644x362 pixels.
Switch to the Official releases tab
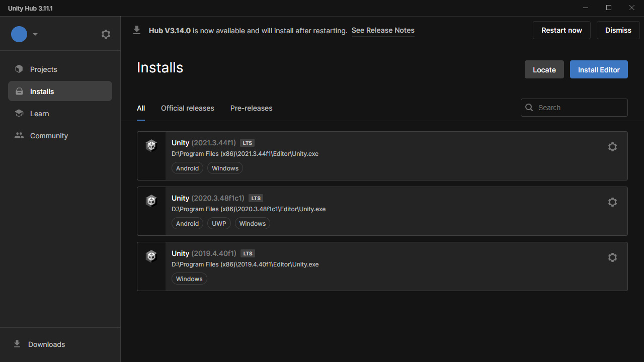point(188,108)
